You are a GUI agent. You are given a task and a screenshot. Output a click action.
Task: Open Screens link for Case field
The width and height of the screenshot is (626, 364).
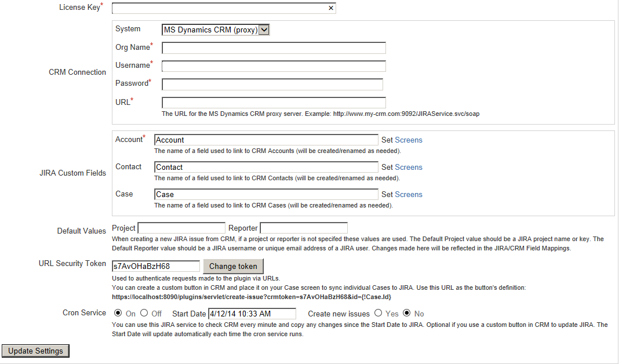tap(409, 194)
